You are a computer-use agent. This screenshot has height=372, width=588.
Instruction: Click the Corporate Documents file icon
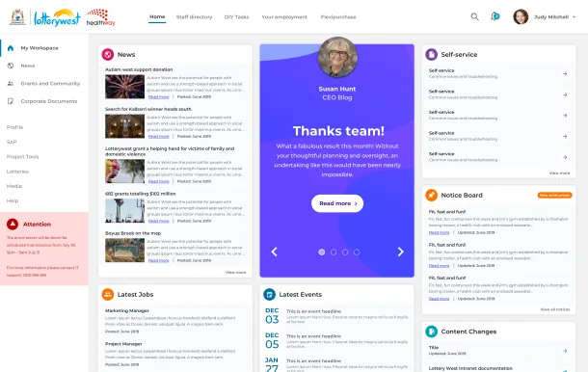click(x=11, y=101)
